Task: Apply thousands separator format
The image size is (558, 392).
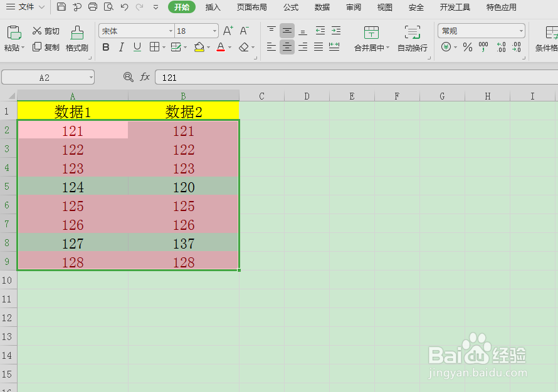Action: pyautogui.click(x=483, y=47)
